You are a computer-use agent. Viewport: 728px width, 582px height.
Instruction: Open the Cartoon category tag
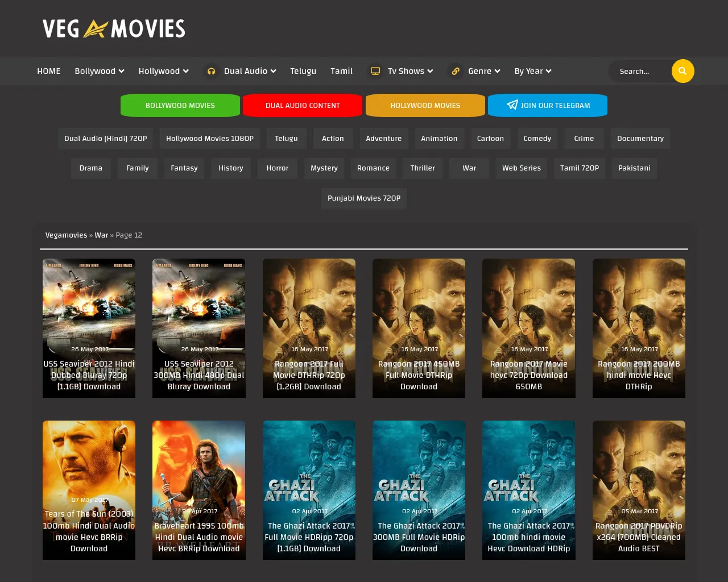(490, 138)
